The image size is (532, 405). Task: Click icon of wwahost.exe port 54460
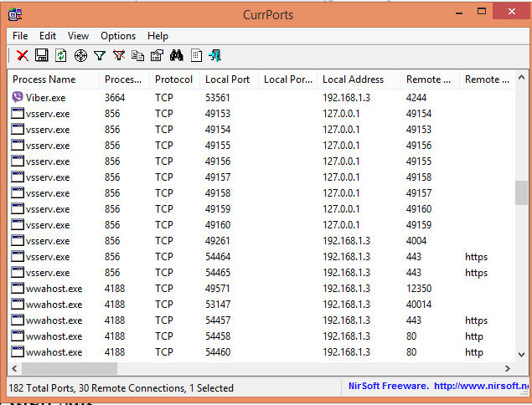click(18, 351)
